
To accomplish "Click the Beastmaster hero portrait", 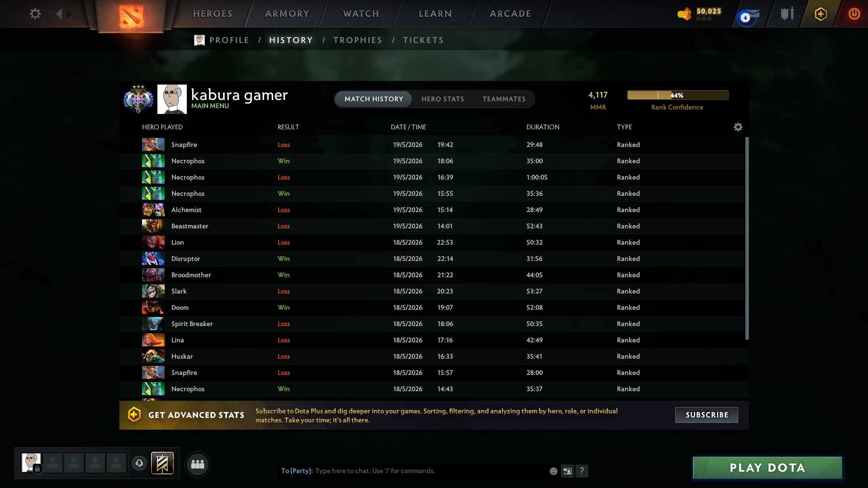I will (x=153, y=226).
